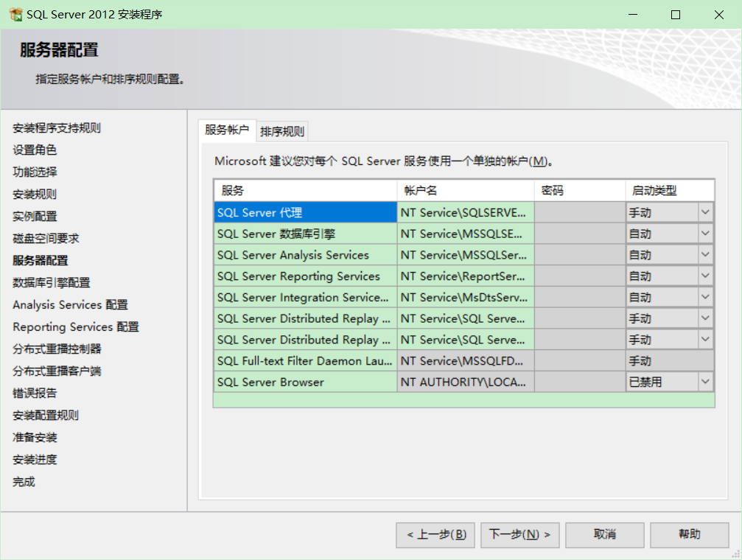Click 数据库引擎配置 step in sidebar
Screen dimensions: 742x560
[51, 283]
